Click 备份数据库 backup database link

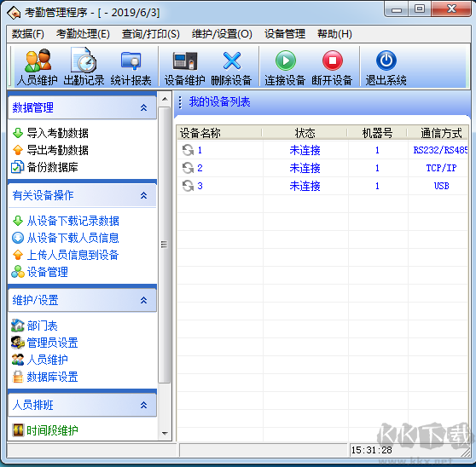point(52,167)
